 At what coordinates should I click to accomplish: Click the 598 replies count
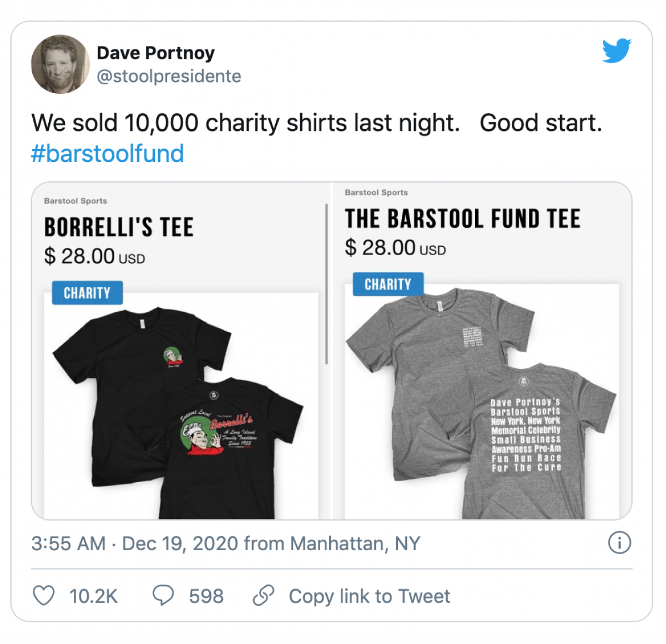tap(206, 596)
